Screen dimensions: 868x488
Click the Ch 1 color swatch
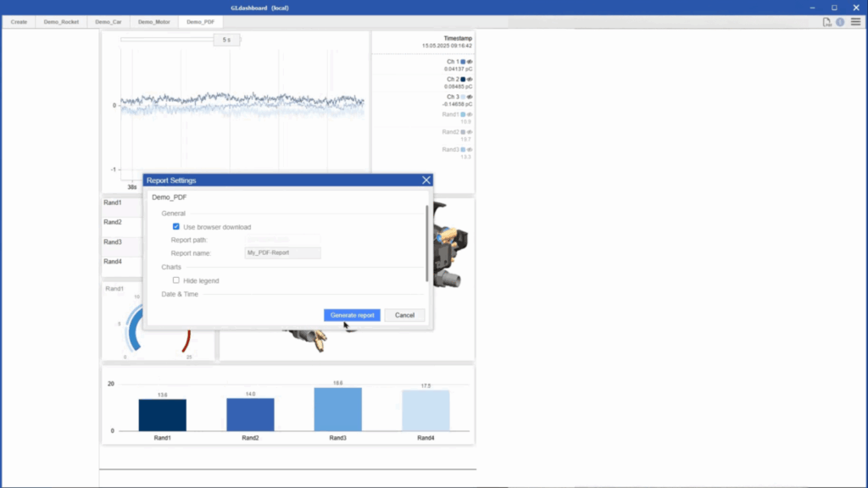[x=464, y=62]
